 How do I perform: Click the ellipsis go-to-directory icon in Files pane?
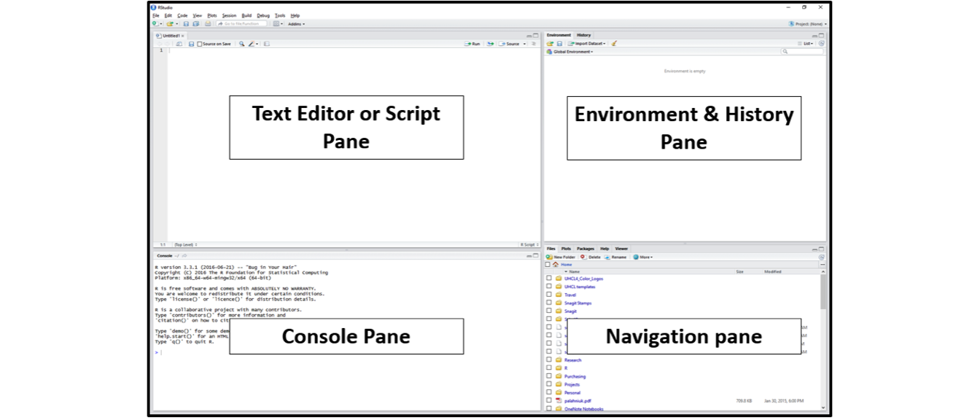[822, 265]
